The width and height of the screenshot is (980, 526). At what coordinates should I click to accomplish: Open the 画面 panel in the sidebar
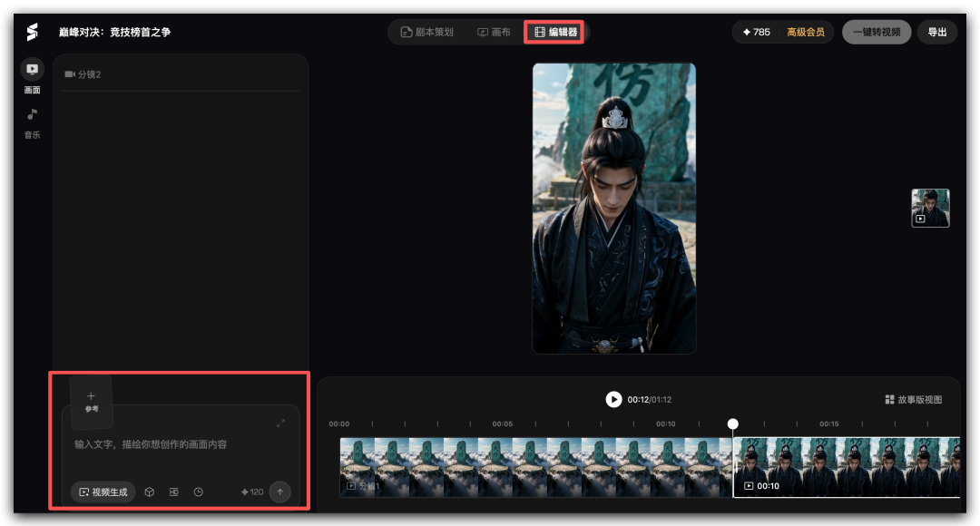click(x=32, y=76)
